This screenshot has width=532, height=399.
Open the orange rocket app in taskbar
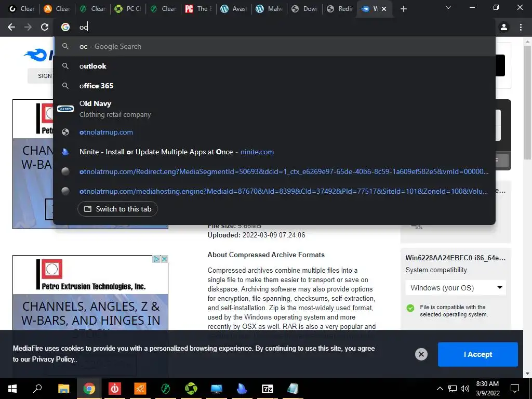140,389
